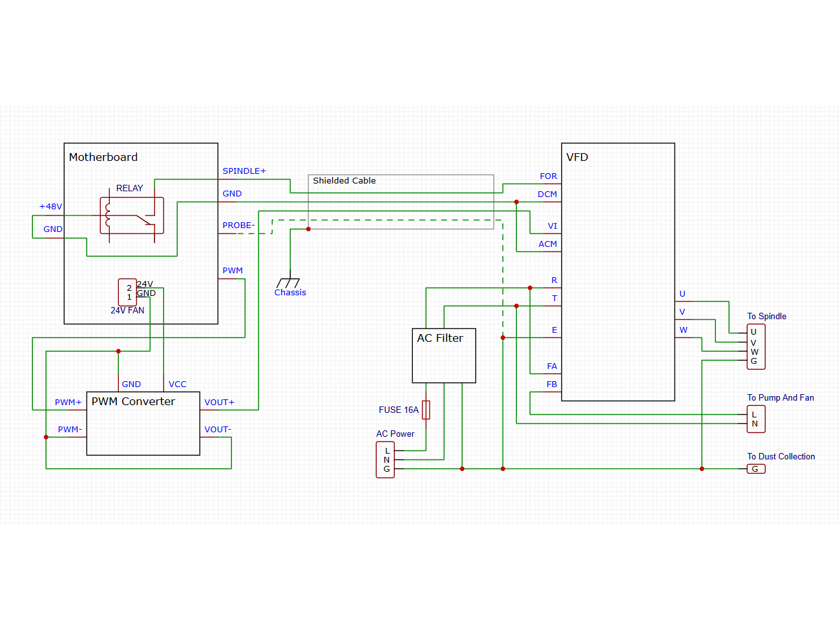Click the FOR pin label on VFD
Viewport: 840px width, 630px height.
pos(549,176)
